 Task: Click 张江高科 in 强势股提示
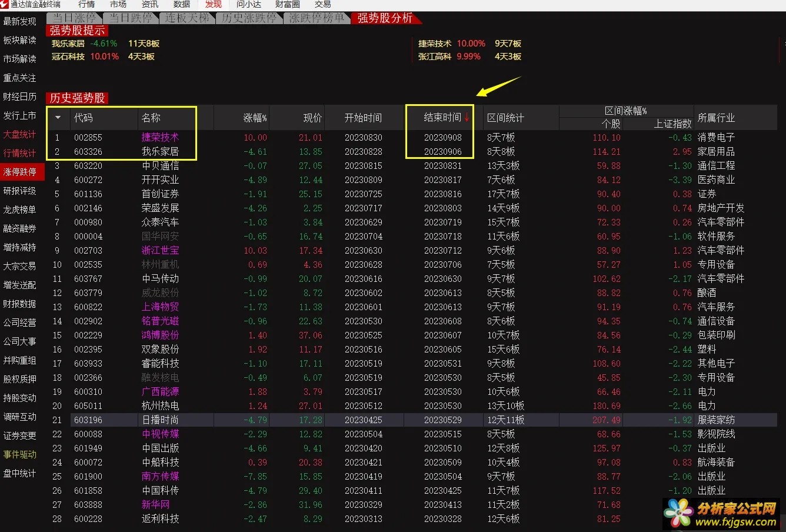click(435, 56)
